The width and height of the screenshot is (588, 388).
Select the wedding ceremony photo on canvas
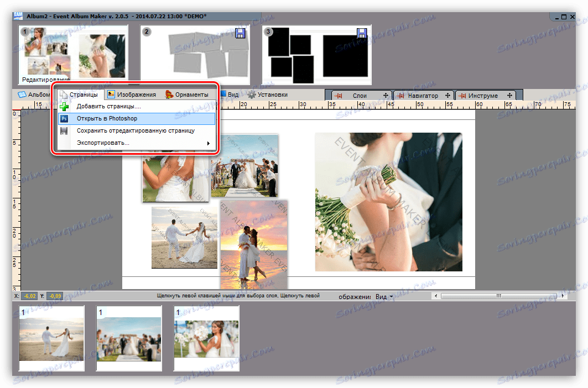(244, 166)
